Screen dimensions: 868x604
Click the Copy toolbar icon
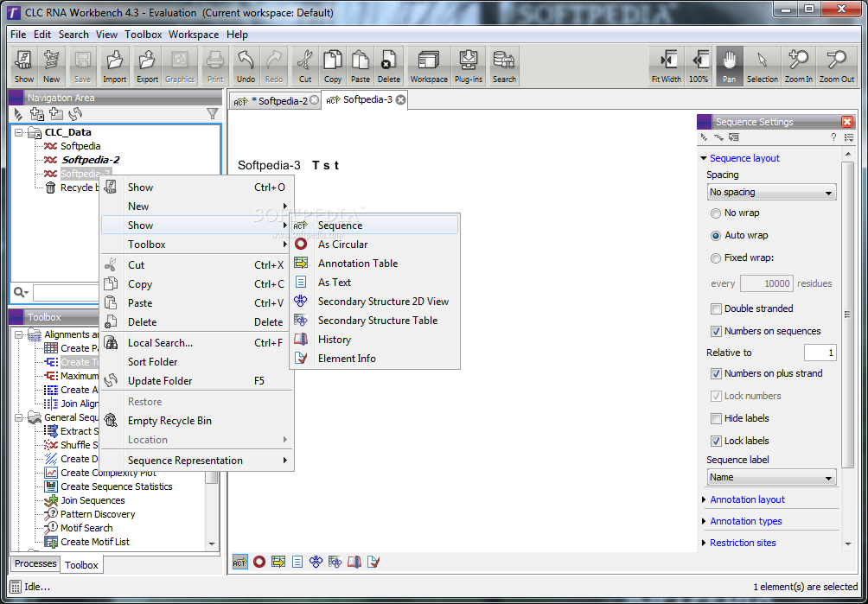(333, 66)
